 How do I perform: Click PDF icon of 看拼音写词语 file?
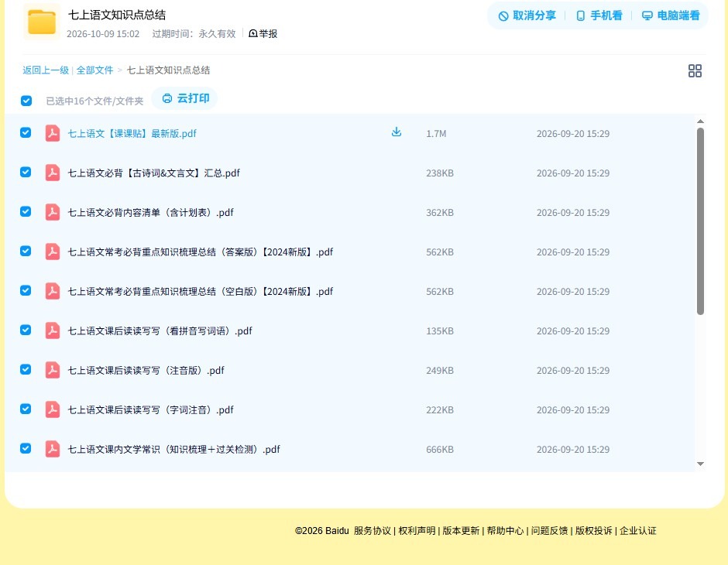pos(52,330)
